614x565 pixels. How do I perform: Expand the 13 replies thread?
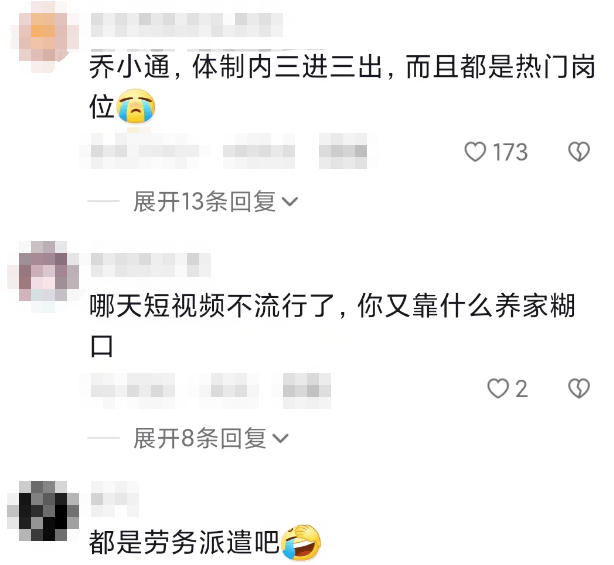click(215, 202)
